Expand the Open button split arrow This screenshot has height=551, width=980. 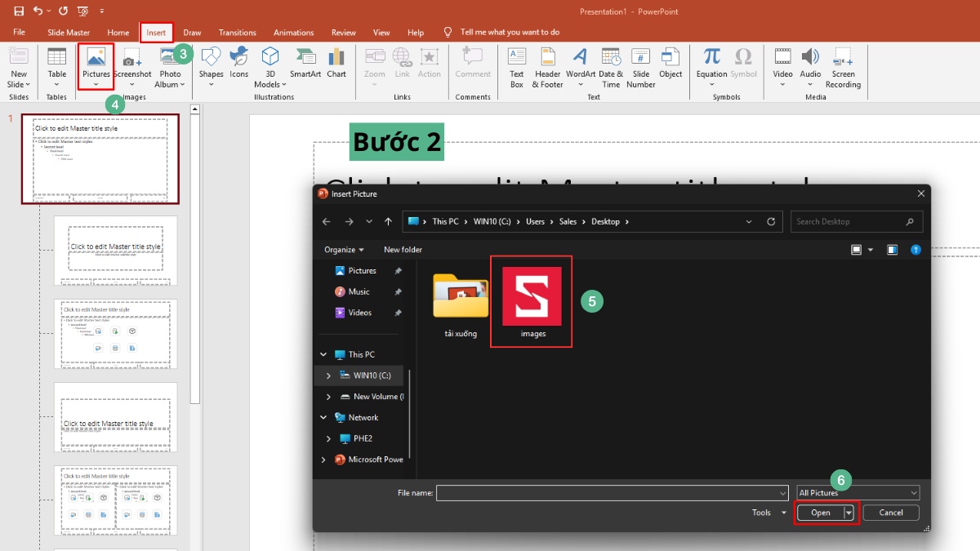849,513
